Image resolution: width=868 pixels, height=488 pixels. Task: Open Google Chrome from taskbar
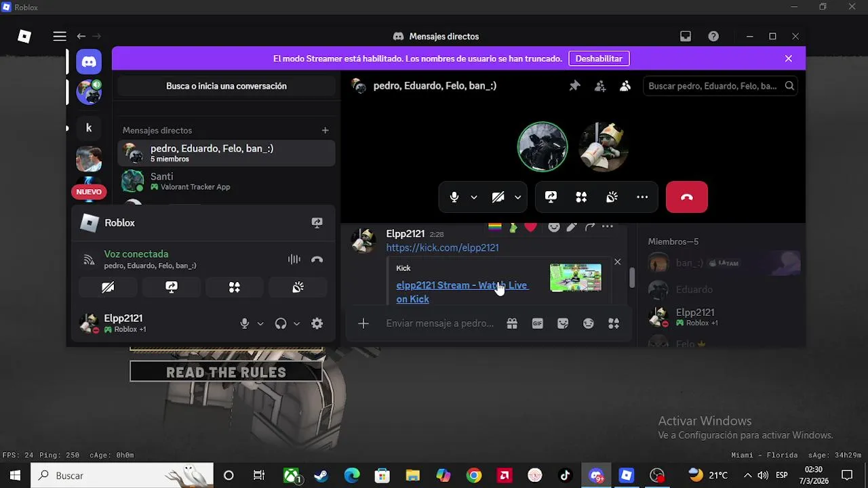(x=474, y=476)
